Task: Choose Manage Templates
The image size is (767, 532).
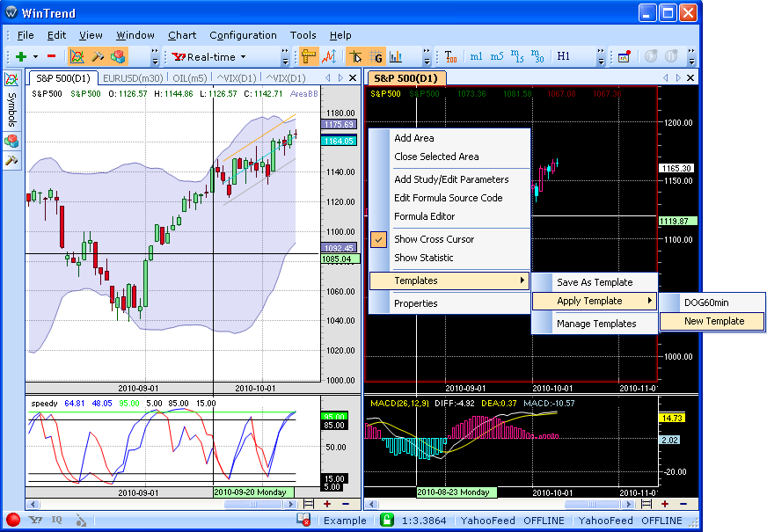Action: (595, 324)
